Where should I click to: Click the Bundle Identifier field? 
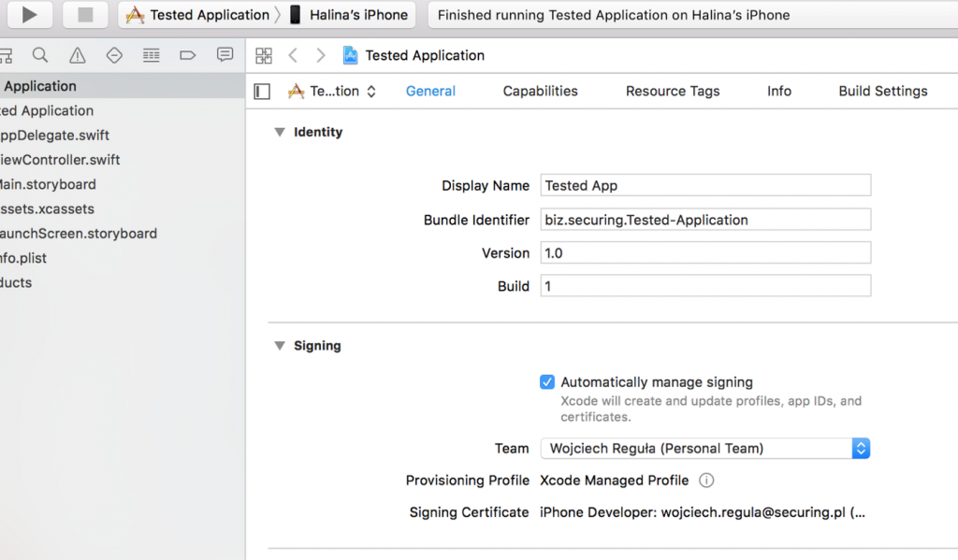tap(705, 220)
